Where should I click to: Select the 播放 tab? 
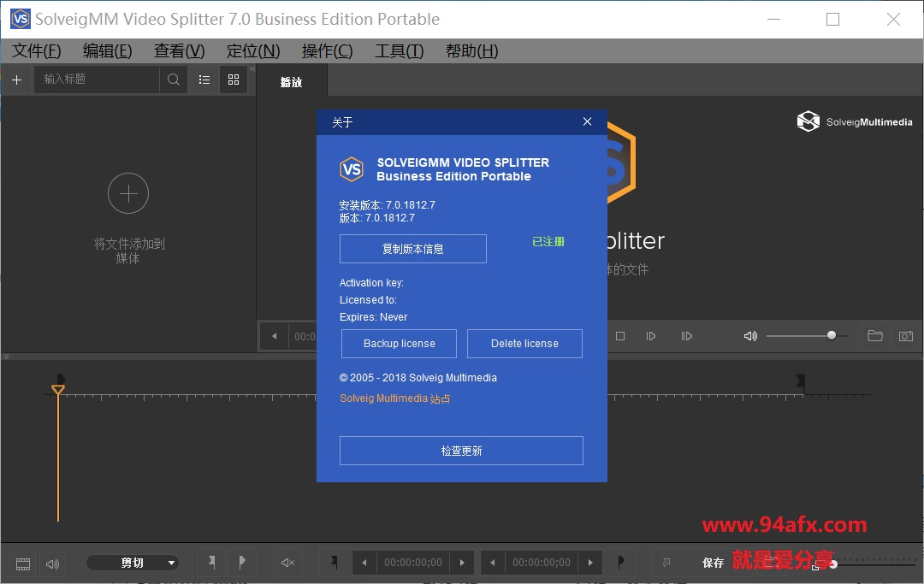pyautogui.click(x=292, y=81)
